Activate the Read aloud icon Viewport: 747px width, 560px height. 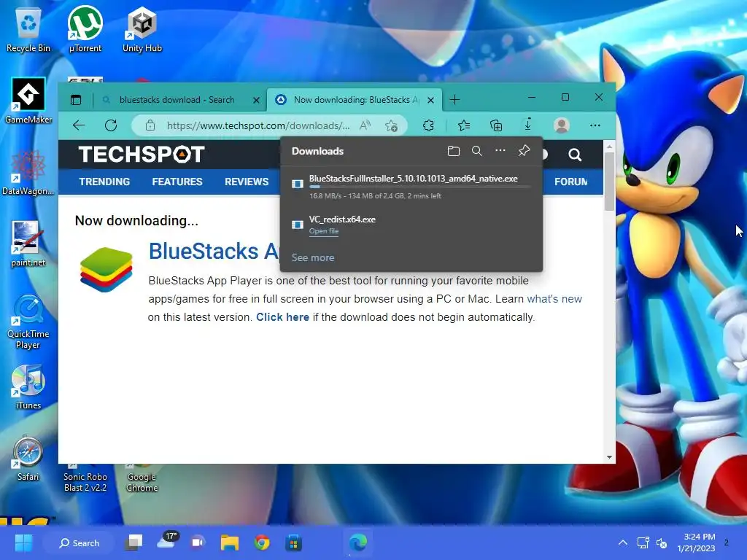(x=365, y=125)
